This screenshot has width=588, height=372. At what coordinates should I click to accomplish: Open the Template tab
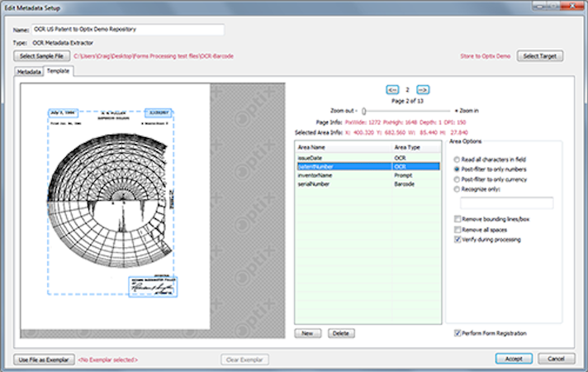click(58, 71)
